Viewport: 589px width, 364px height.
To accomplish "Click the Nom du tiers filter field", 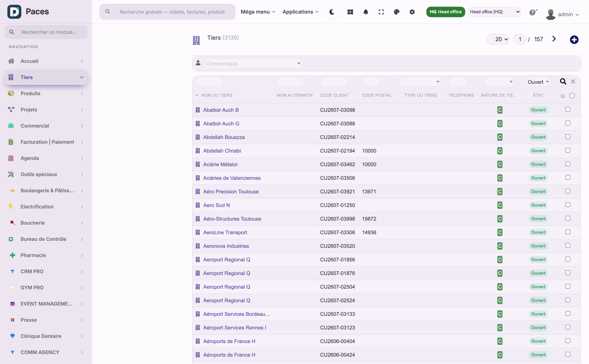I will pyautogui.click(x=209, y=82).
